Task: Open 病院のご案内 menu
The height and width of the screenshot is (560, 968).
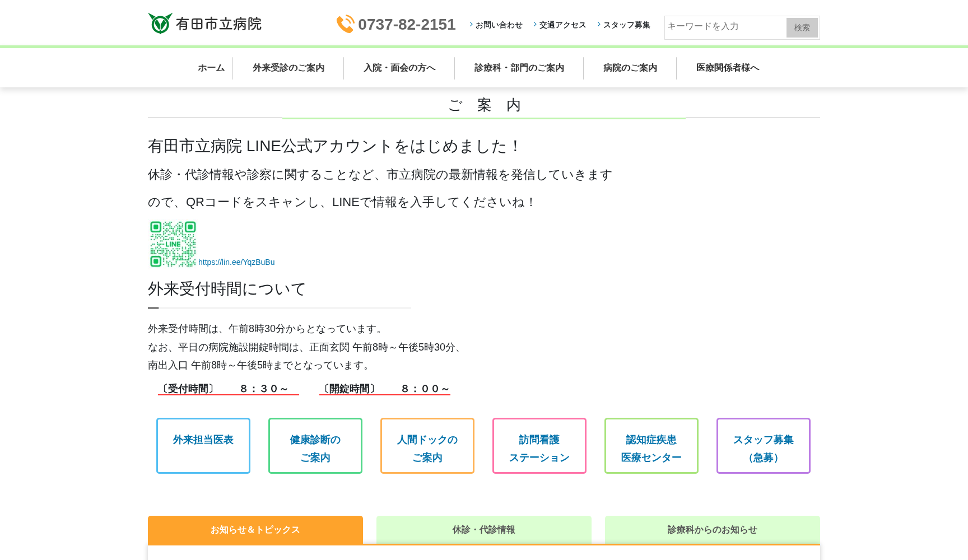Action: [x=630, y=68]
